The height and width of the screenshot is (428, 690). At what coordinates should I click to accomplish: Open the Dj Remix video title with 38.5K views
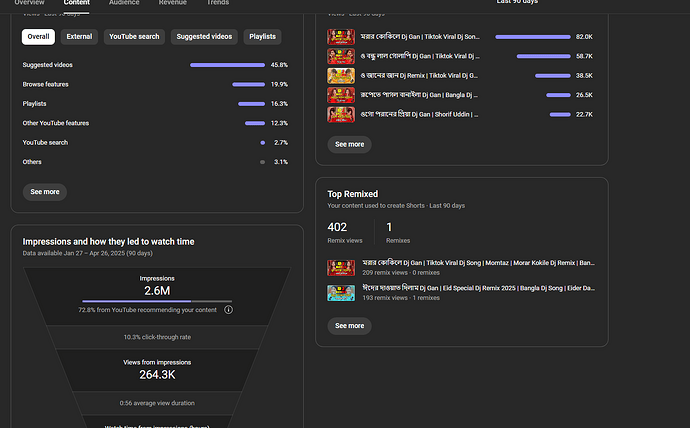tap(419, 75)
